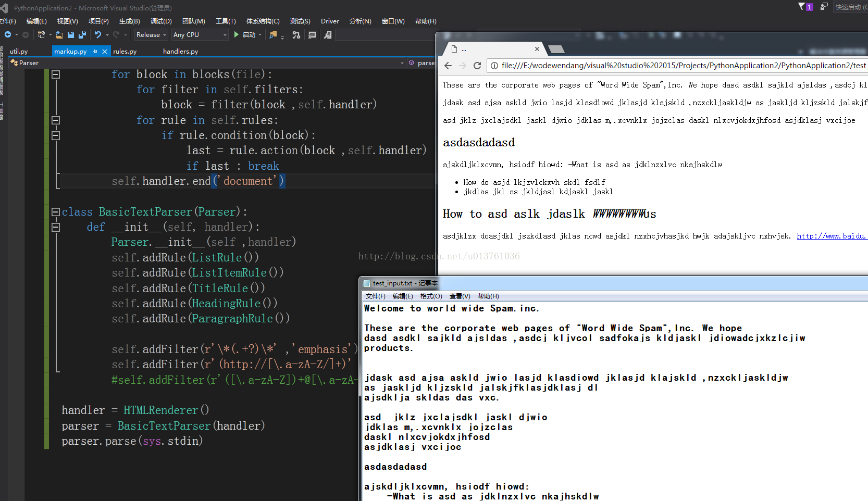Click the 'self.addRule(TitleRule())' code line
868x501 pixels.
point(188,288)
